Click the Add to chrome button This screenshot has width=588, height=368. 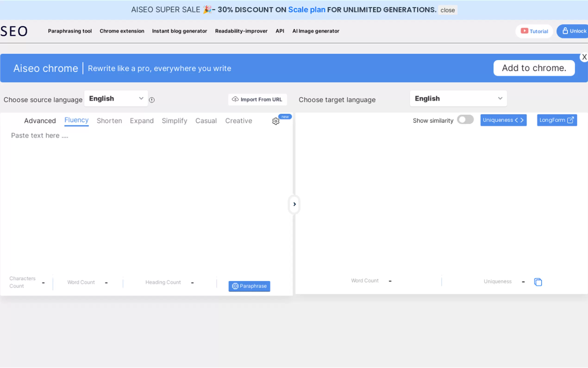[534, 68]
